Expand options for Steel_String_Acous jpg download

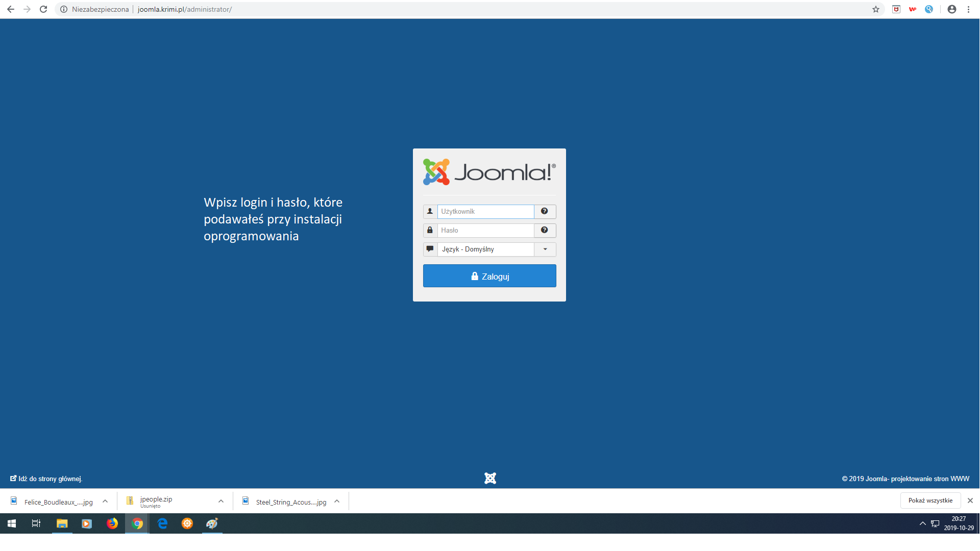pyautogui.click(x=337, y=502)
